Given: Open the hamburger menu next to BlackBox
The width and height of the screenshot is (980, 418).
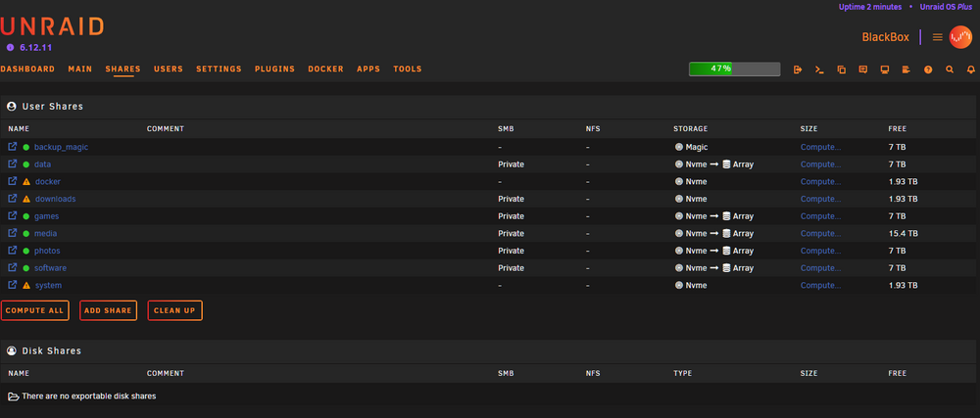Looking at the screenshot, I should [938, 37].
